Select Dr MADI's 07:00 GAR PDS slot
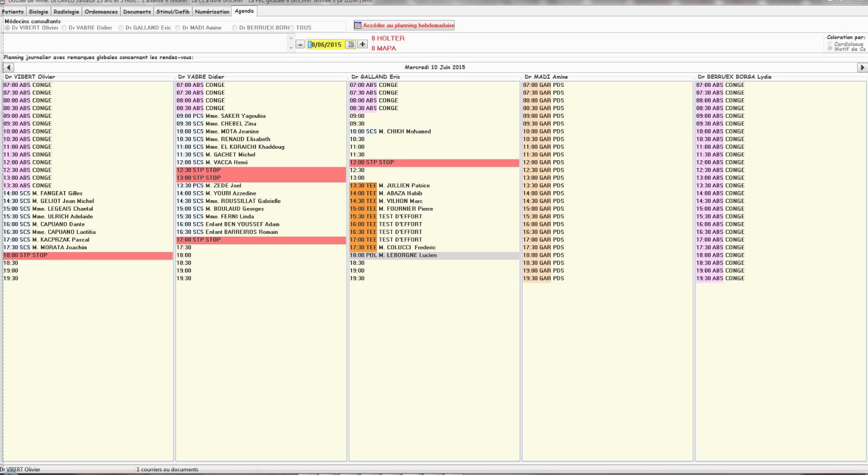868x475 pixels. pyautogui.click(x=607, y=85)
